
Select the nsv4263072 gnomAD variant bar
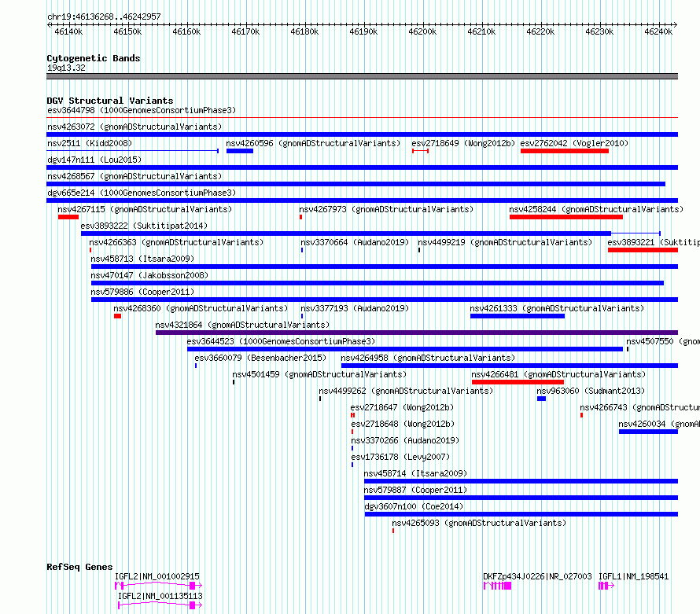(x=362, y=134)
